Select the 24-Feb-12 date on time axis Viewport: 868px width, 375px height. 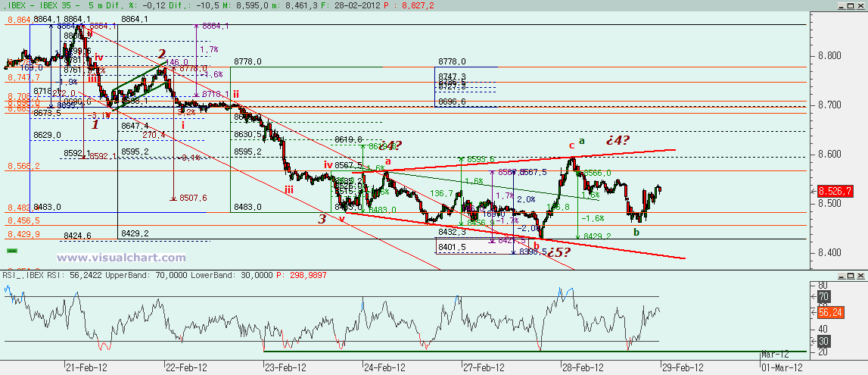coord(384,367)
